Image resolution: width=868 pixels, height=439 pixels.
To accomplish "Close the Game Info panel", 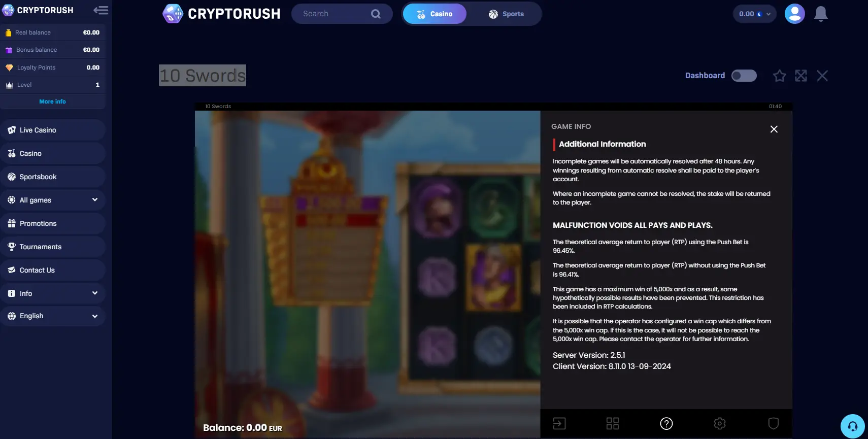I will tap(774, 129).
